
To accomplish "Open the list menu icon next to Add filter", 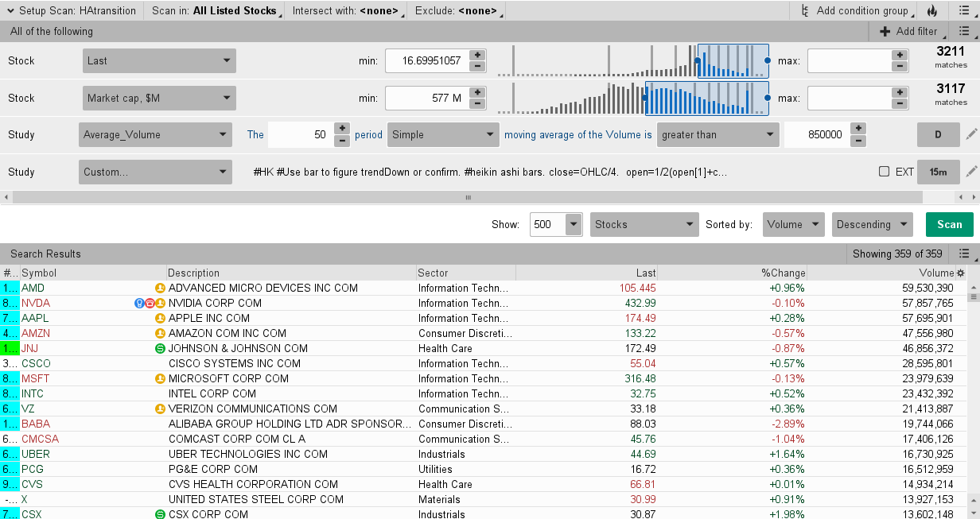I will pyautogui.click(x=963, y=31).
